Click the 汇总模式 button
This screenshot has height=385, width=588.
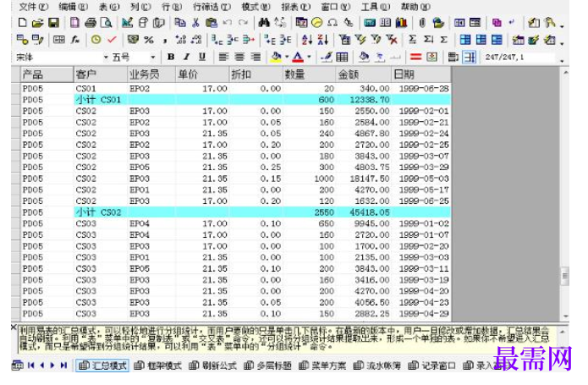point(102,366)
